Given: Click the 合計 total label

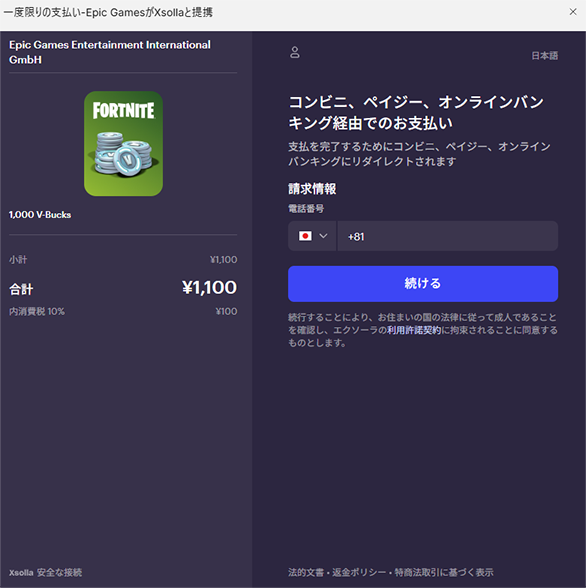Looking at the screenshot, I should (21, 289).
